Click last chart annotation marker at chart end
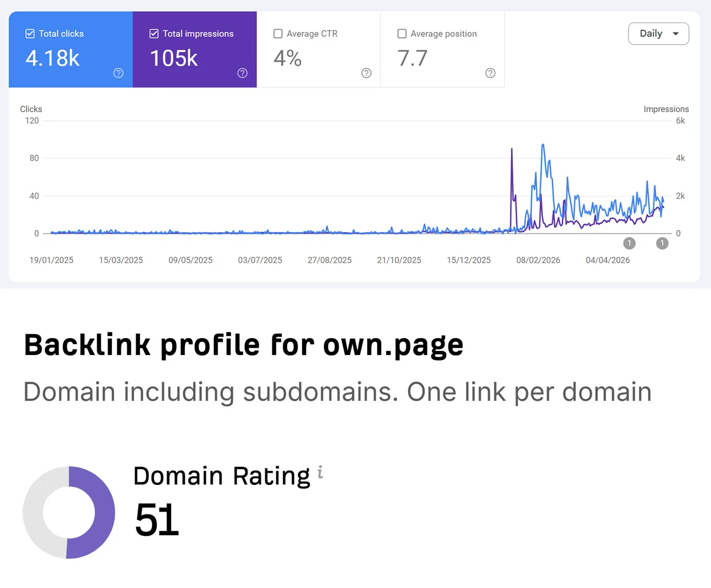The image size is (711, 588). [662, 243]
